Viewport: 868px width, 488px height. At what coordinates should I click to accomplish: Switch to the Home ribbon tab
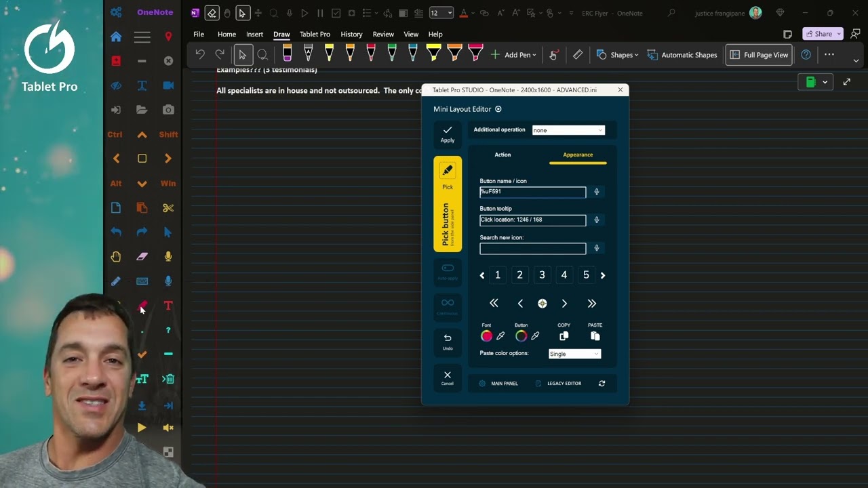[x=226, y=34]
